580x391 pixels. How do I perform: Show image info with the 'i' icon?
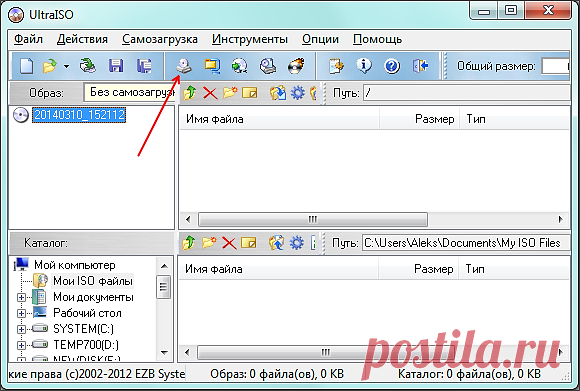coord(364,66)
